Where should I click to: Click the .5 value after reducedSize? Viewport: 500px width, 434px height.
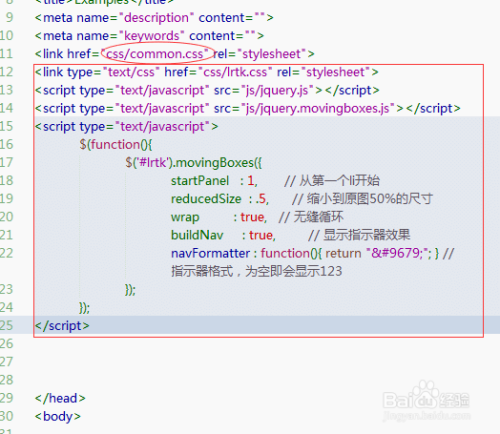262,199
